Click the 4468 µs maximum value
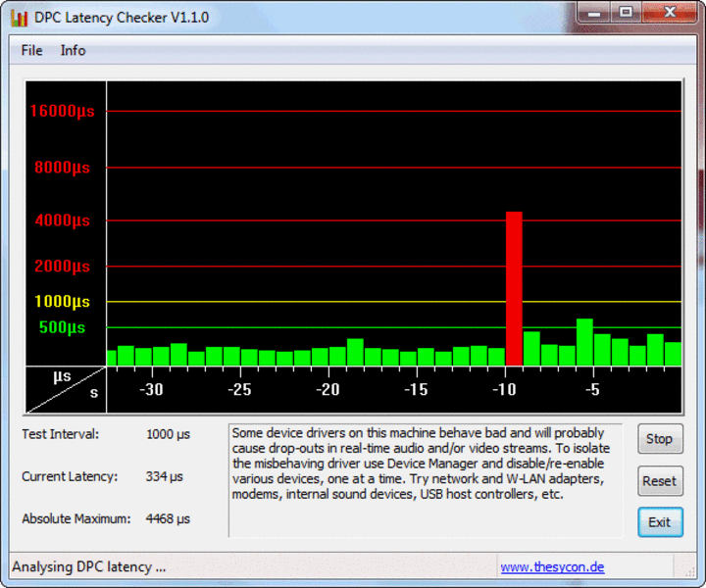Image resolution: width=706 pixels, height=588 pixels. coord(168,518)
